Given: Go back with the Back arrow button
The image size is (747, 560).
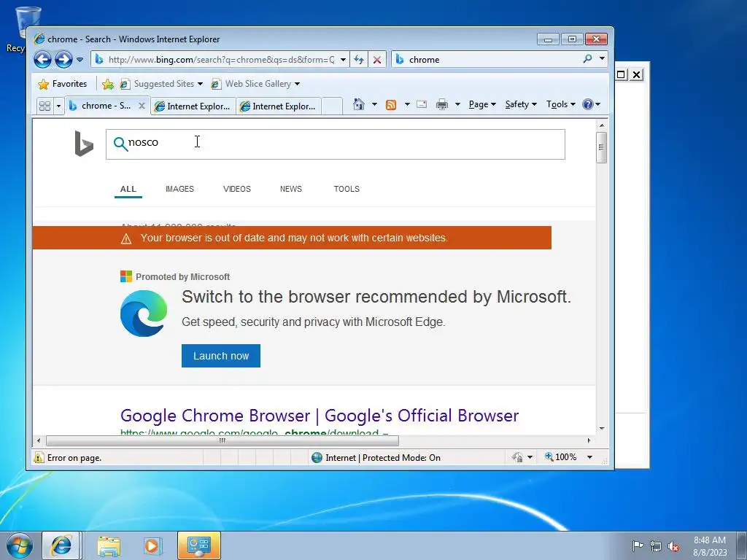Looking at the screenshot, I should (42, 60).
